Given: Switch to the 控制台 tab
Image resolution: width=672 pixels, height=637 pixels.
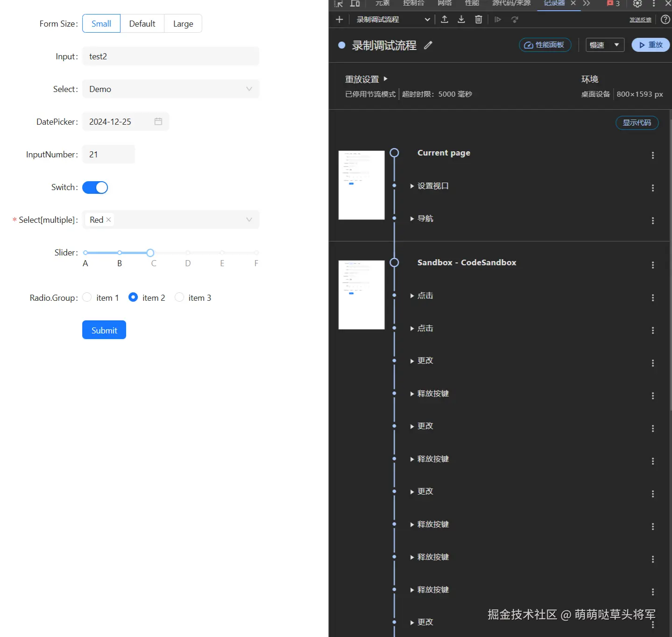Looking at the screenshot, I should tap(414, 3).
